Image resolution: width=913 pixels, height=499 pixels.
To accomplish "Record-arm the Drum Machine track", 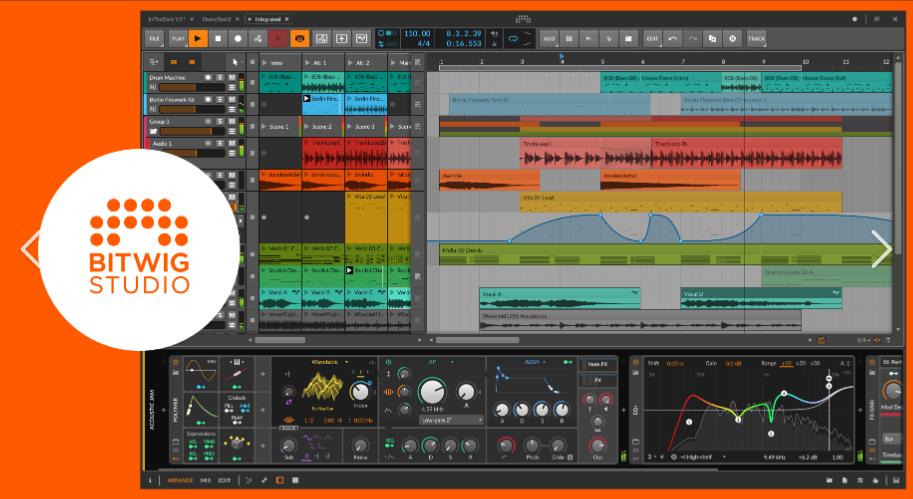I will (208, 77).
